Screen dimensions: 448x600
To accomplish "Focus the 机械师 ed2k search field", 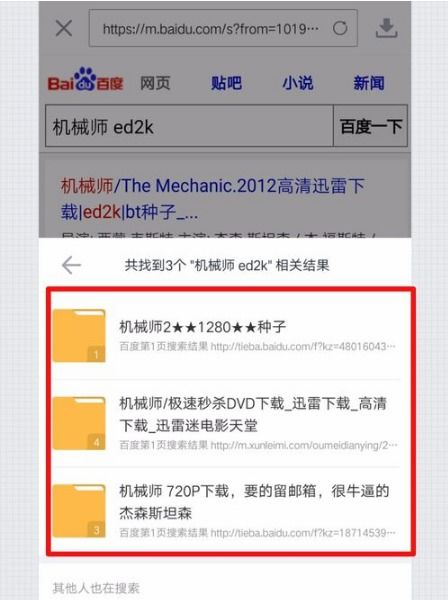I will 189,126.
